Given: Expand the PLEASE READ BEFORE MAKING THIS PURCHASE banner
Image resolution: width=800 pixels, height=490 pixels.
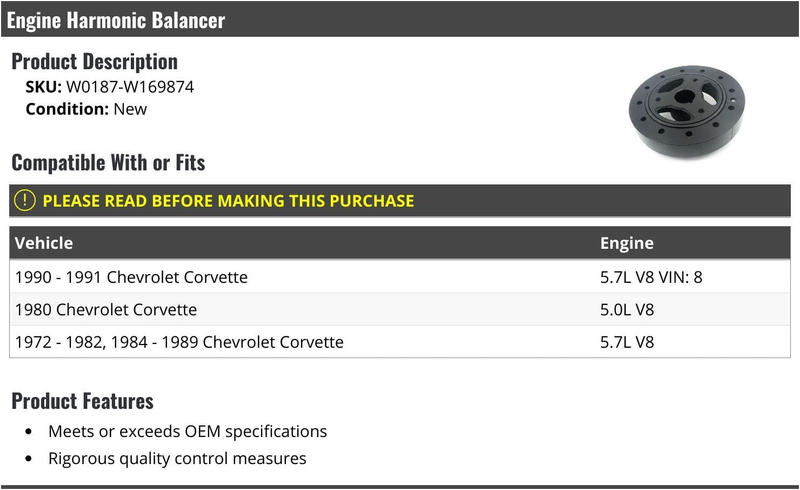Looking at the screenshot, I should pos(400,201).
